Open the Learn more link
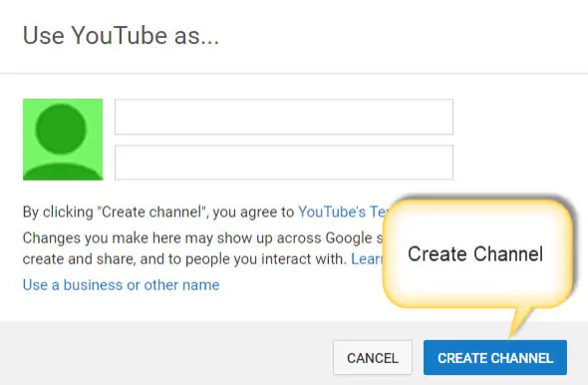This screenshot has height=385, width=588. (x=367, y=259)
